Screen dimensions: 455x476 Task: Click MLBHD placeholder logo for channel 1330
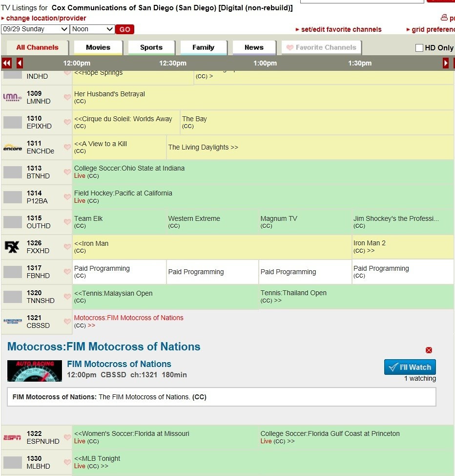coord(12,462)
